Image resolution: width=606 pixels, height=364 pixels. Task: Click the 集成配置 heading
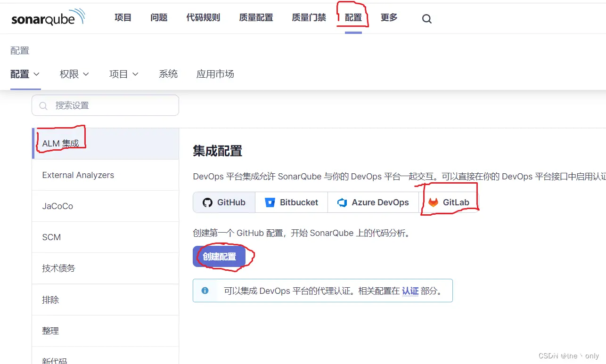[x=218, y=151]
